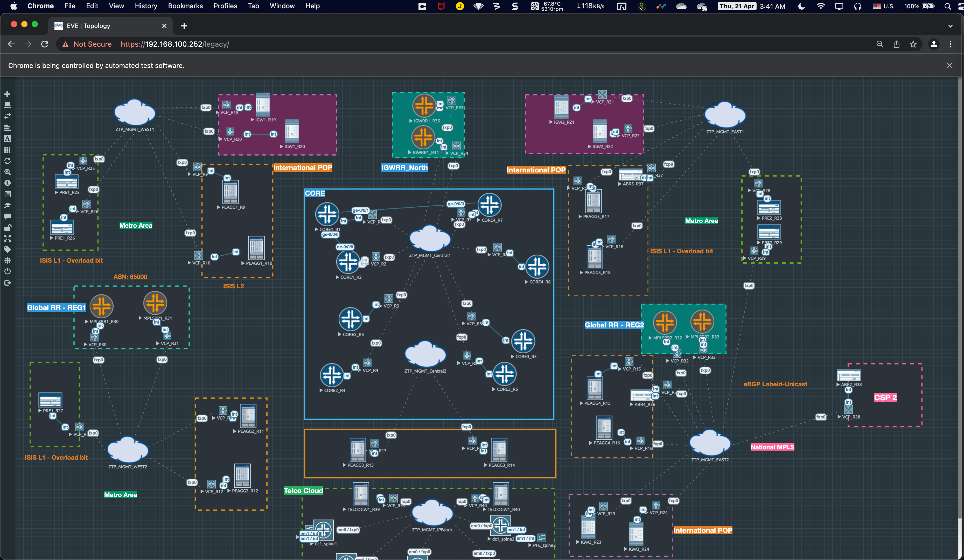The image size is (964, 560).
Task: Click the Logout icon in sidebar
Action: coord(7,283)
